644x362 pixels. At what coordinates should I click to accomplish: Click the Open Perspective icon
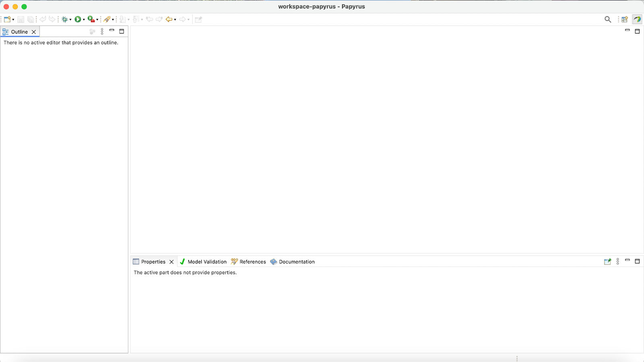(625, 19)
